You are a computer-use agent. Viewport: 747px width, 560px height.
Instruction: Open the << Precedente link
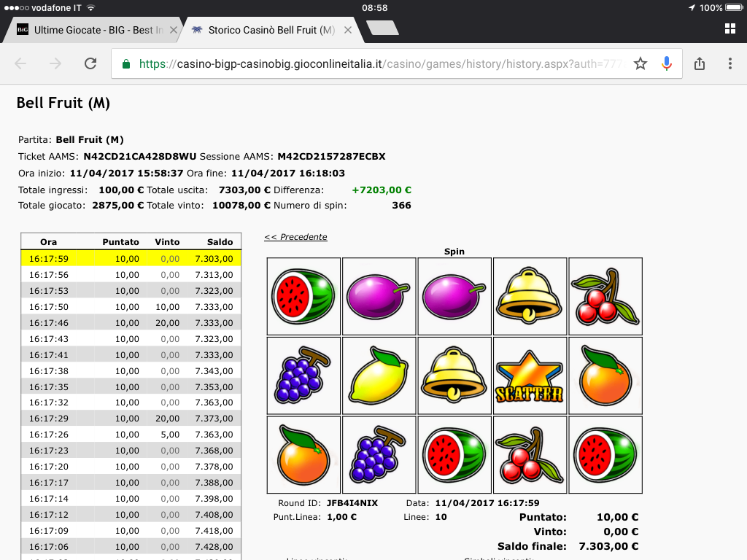point(296,237)
